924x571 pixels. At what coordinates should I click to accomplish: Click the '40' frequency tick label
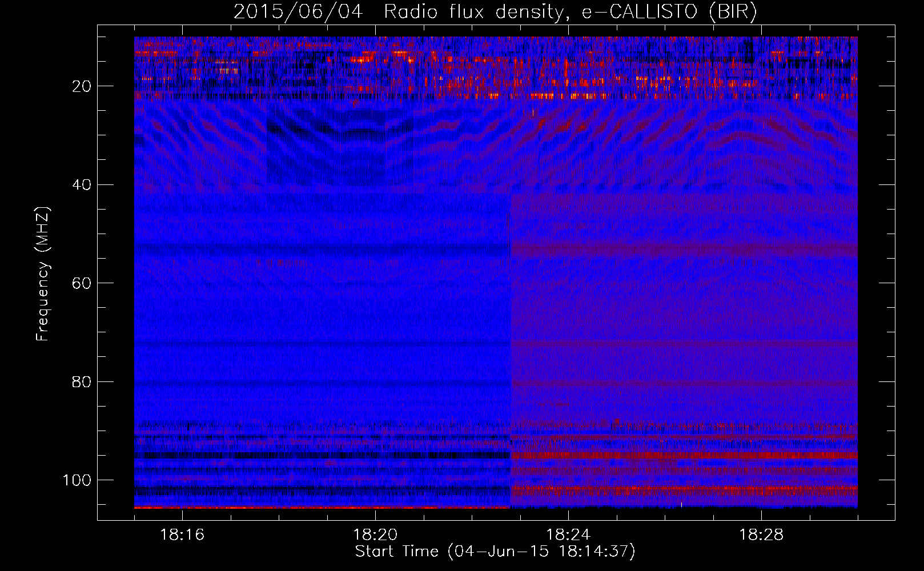[82, 185]
